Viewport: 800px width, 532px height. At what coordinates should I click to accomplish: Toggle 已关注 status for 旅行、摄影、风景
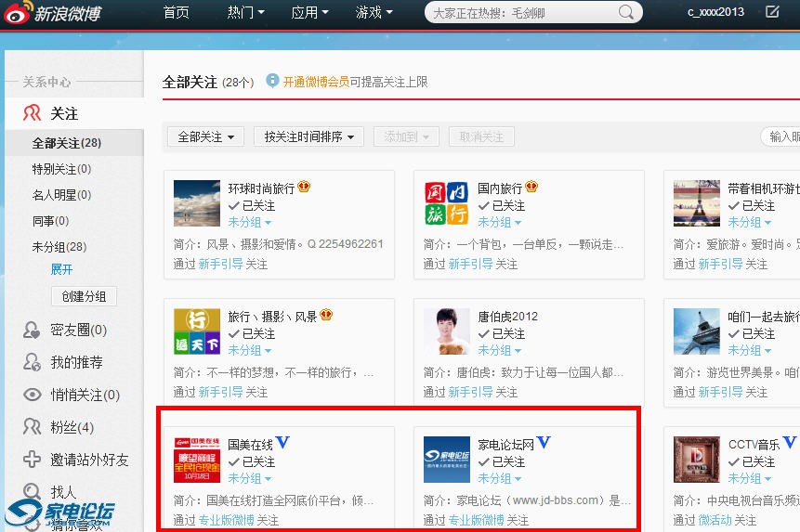pos(252,333)
